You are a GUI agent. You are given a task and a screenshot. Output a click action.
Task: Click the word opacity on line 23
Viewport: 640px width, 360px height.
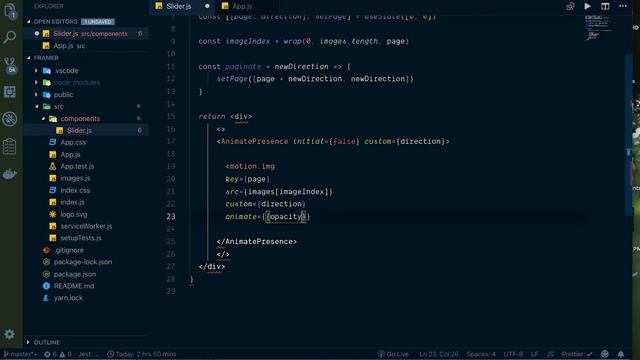click(x=286, y=216)
